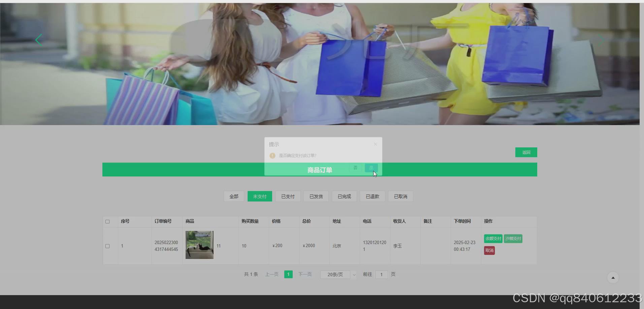Click order time 2025-02-23 00:43:17
This screenshot has height=309, width=644.
464,246
